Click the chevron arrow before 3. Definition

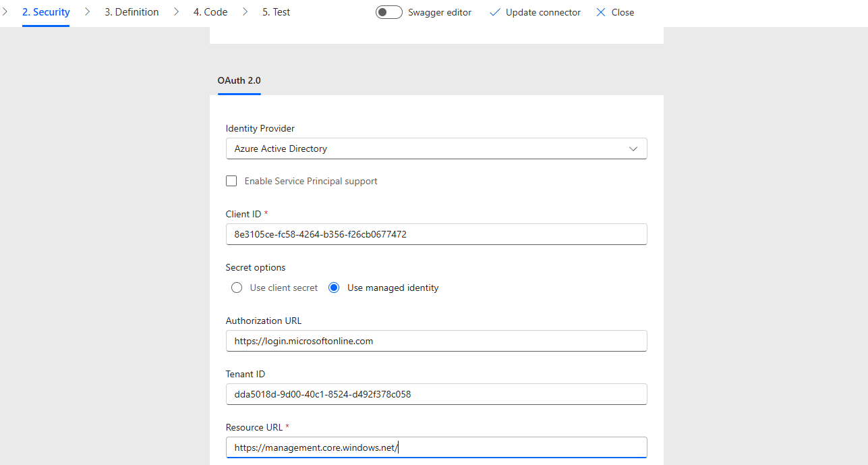[88, 12]
